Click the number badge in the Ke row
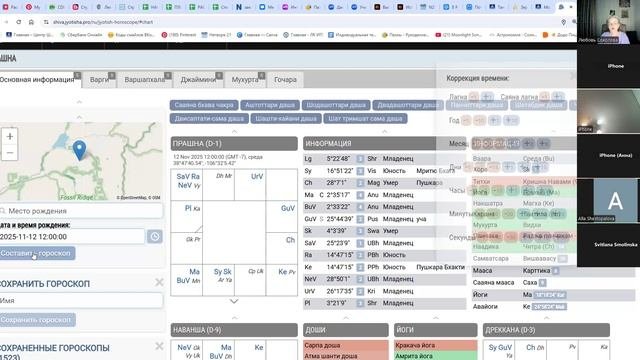This screenshot has width=640, height=360. [360, 267]
